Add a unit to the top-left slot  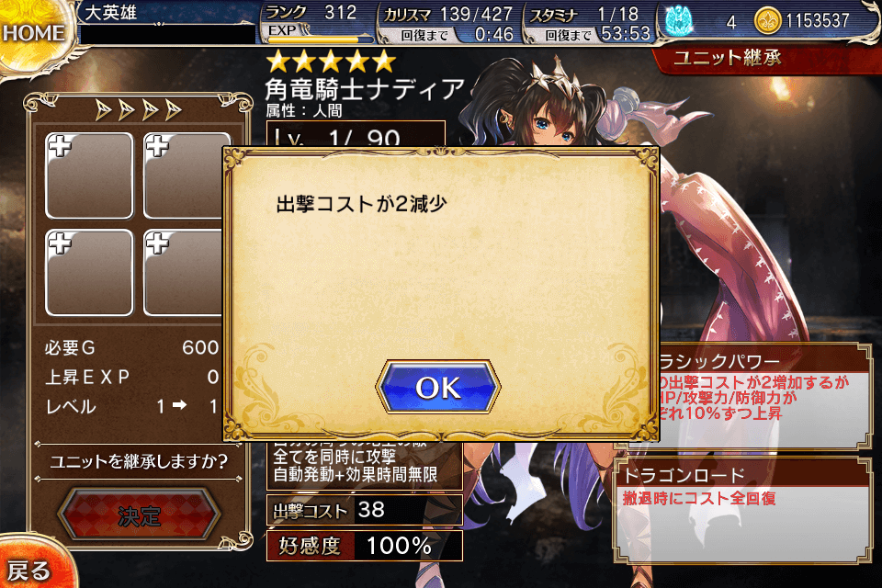(89, 175)
